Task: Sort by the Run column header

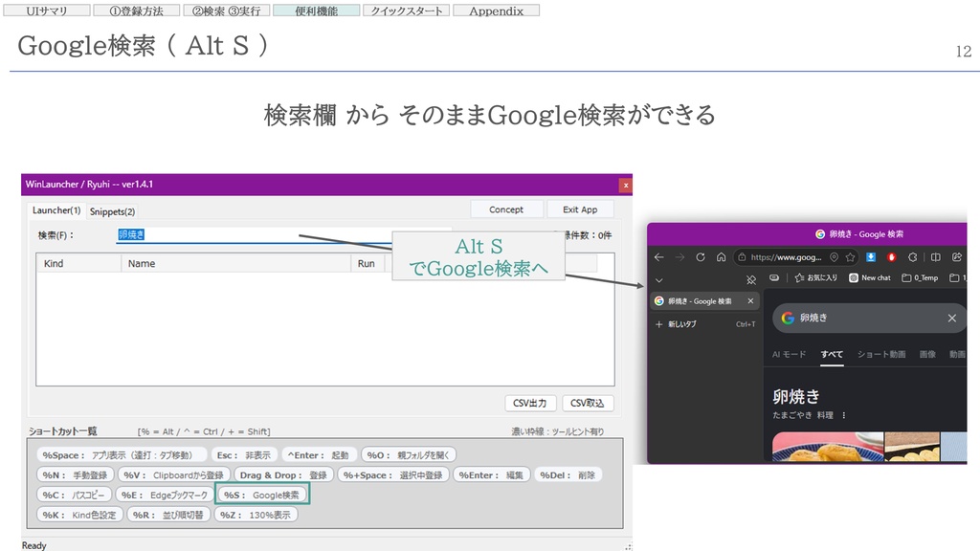Action: pyautogui.click(x=368, y=264)
